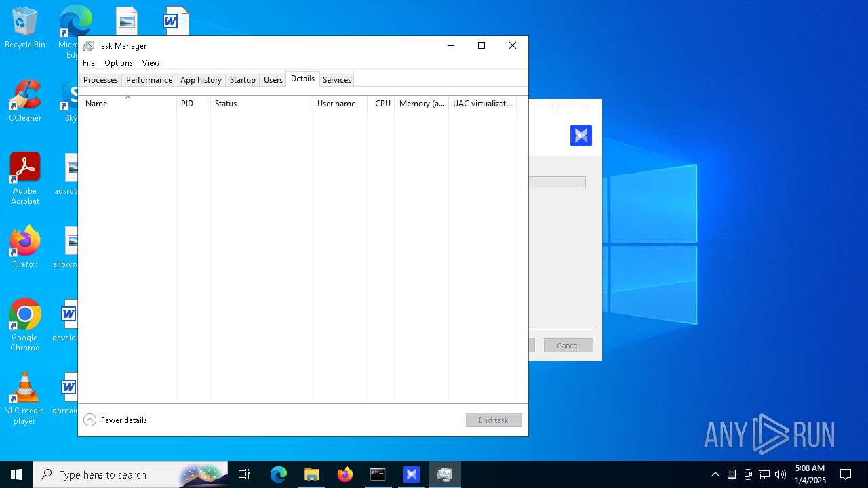Screen dimensions: 868x488
Task: Click the network tray icon
Action: click(x=764, y=474)
